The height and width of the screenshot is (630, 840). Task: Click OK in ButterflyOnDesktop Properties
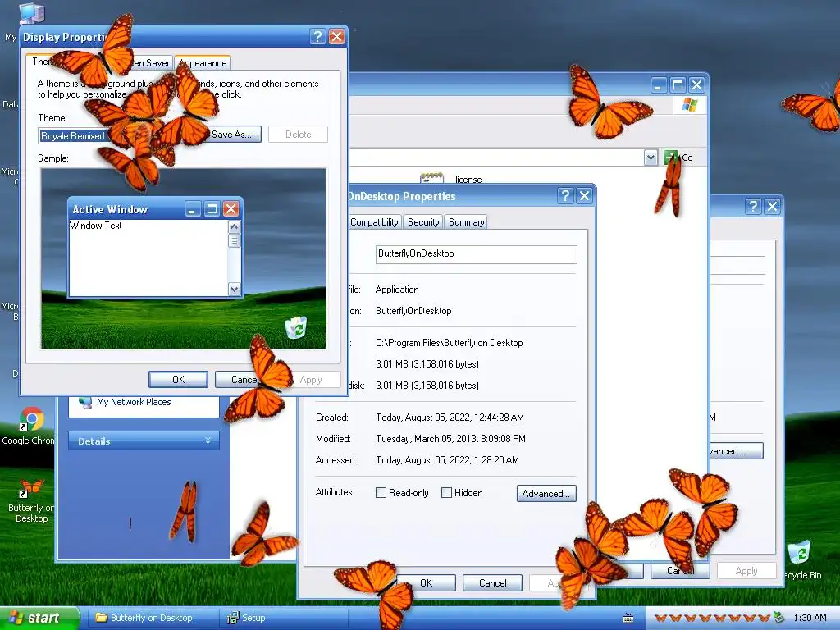pos(426,583)
